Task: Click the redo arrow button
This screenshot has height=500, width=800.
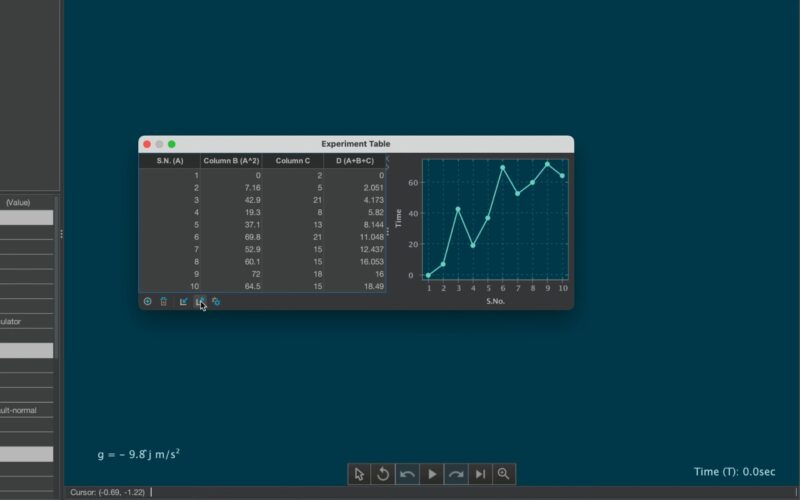Action: click(456, 474)
